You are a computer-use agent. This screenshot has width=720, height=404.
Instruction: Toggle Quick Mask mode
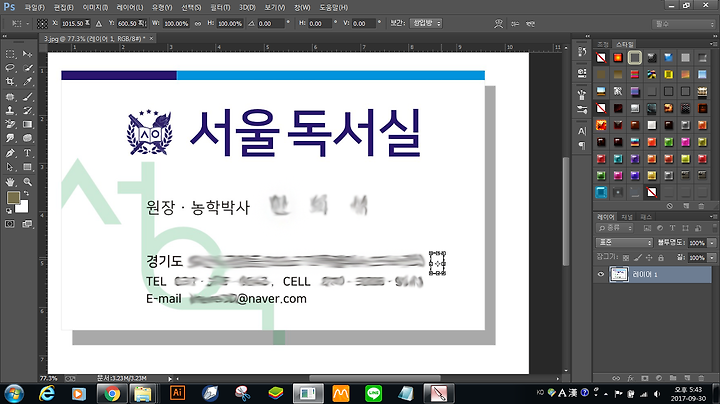point(10,224)
